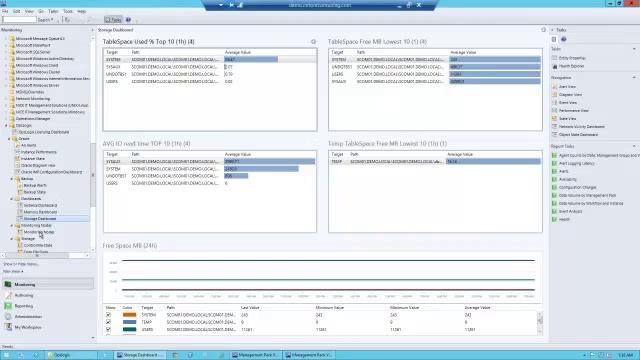
Task: Open Microsoft Windows Client folder
Action: point(37,65)
